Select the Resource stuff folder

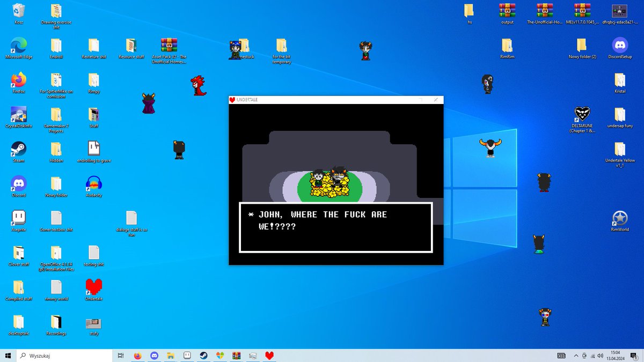click(131, 48)
